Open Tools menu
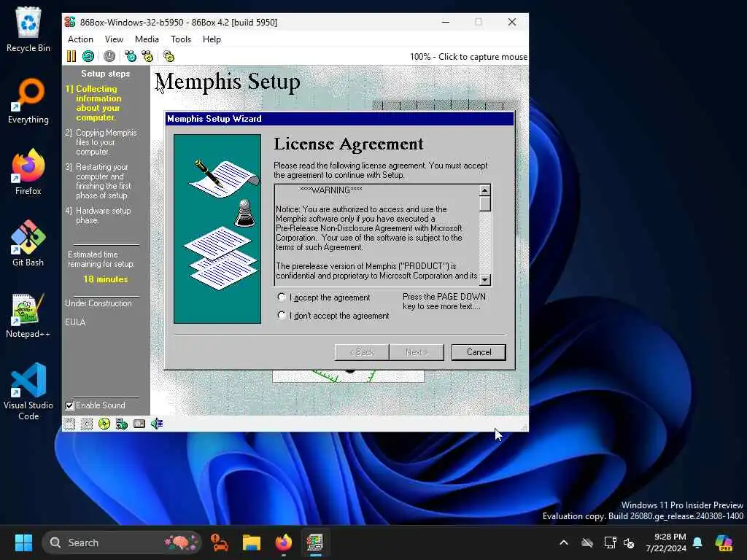 pyautogui.click(x=181, y=39)
